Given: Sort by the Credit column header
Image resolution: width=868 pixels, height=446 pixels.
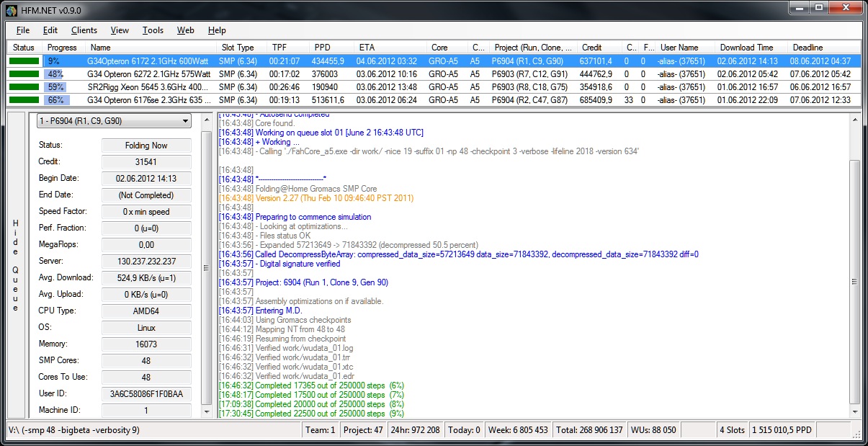Looking at the screenshot, I should [599, 48].
